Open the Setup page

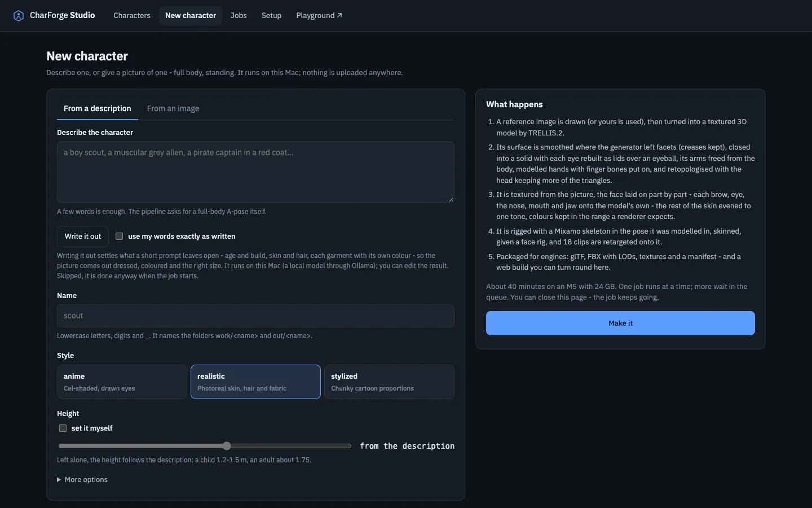[271, 15]
